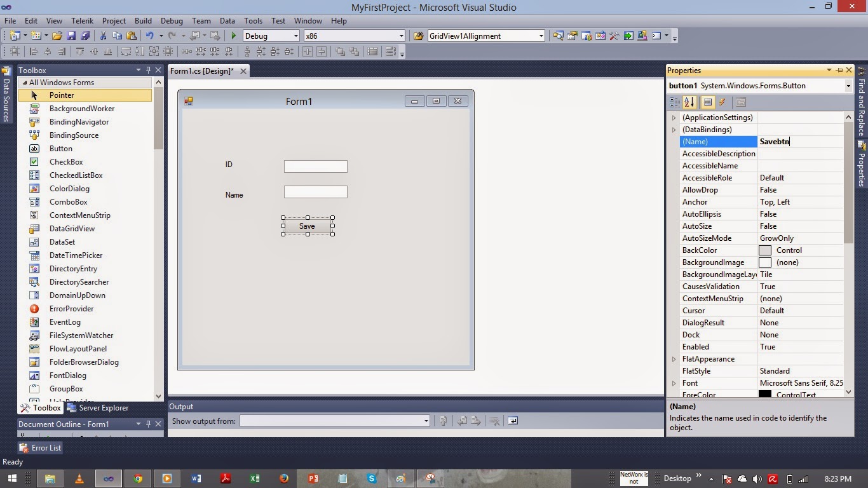
Task: Open the x86 platform dropdown
Action: tap(401, 36)
